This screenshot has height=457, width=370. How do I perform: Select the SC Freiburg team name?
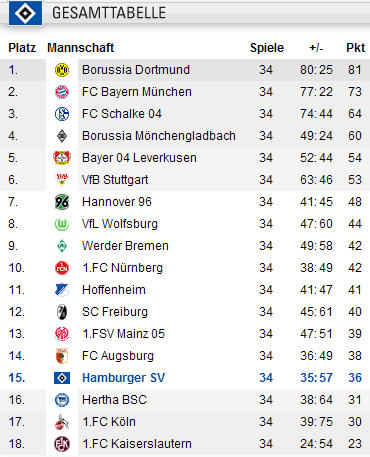coord(115,312)
